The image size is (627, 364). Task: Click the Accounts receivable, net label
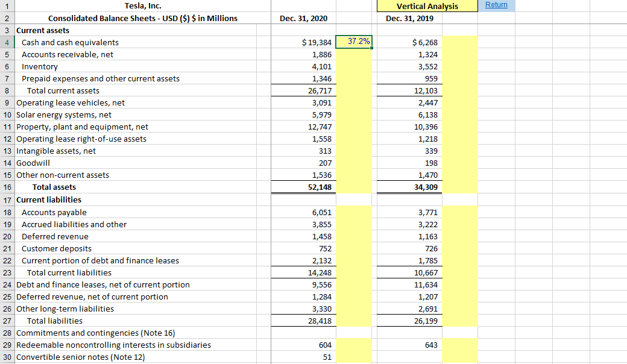[67, 54]
